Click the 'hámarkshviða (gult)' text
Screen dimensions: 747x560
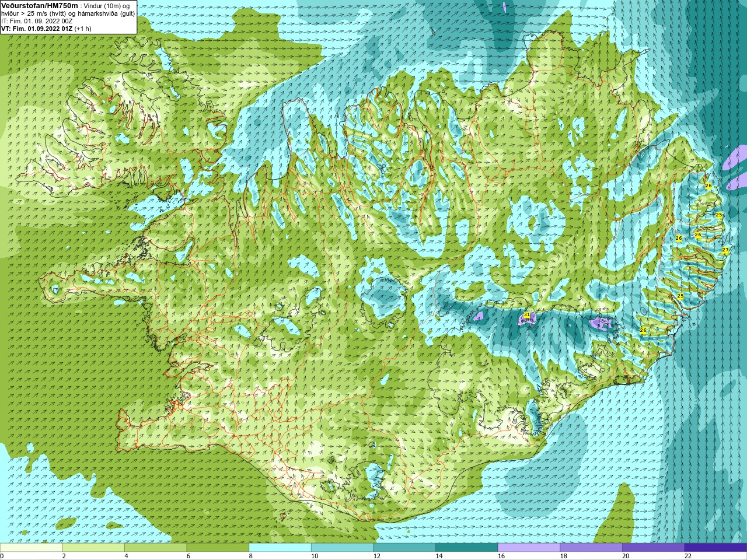tap(106, 13)
